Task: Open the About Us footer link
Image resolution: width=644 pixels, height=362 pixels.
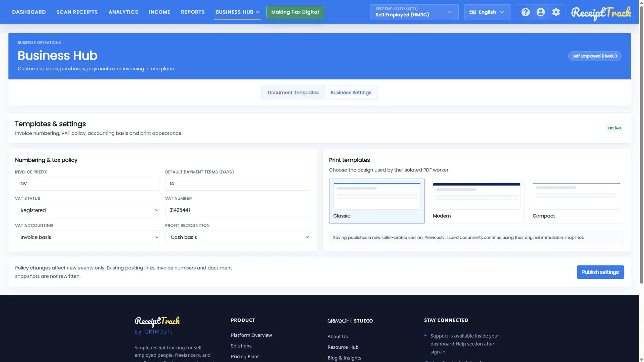Action: (x=337, y=337)
